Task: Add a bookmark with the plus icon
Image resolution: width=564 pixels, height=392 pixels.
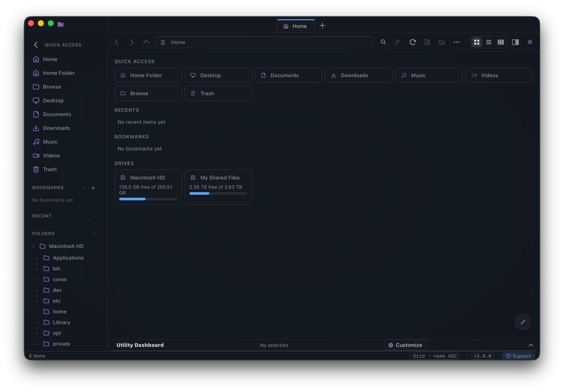Action: pyautogui.click(x=93, y=188)
